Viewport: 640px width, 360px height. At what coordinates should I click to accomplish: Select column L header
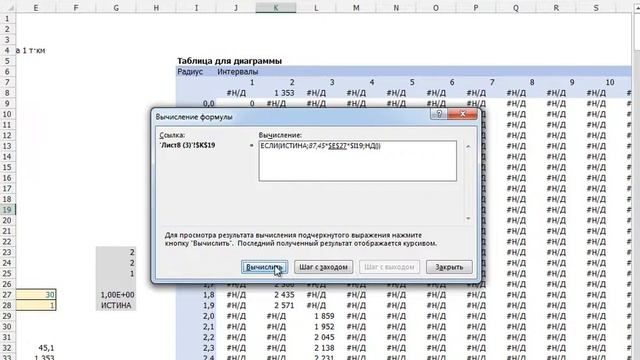[316, 8]
